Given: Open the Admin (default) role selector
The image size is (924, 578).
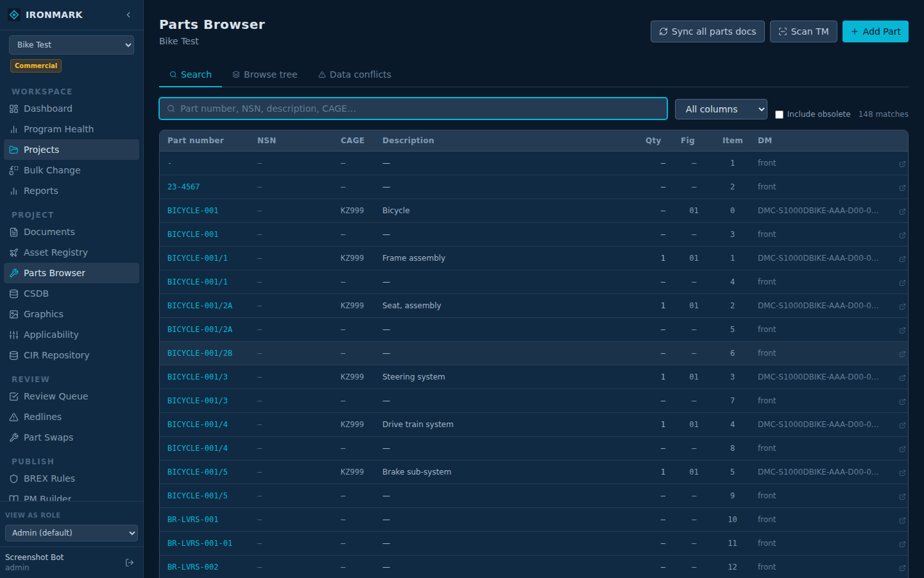Looking at the screenshot, I should [x=71, y=533].
